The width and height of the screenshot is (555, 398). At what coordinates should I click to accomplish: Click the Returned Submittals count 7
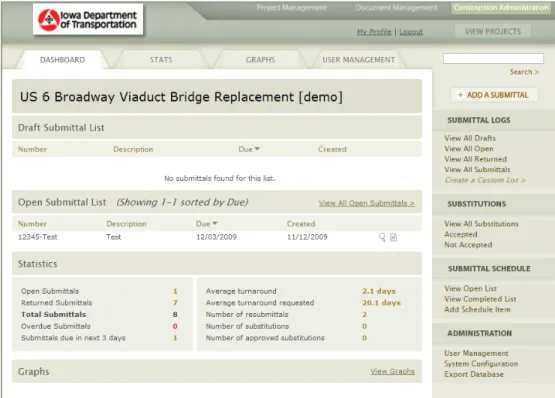175,303
